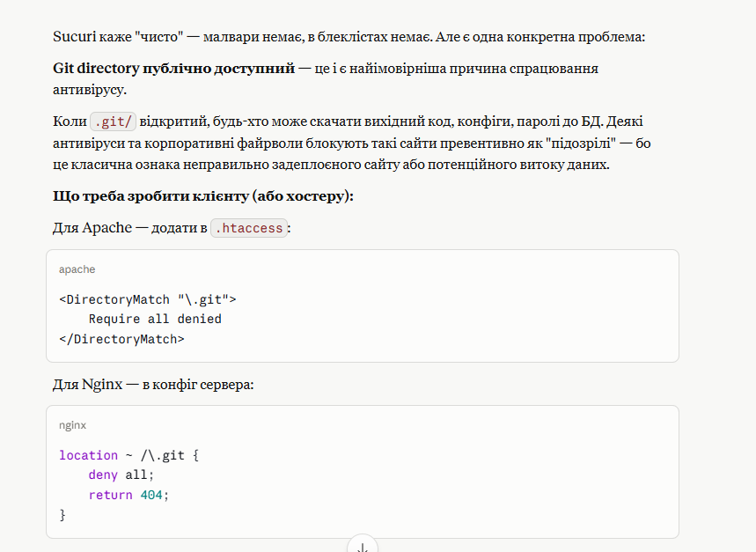The height and width of the screenshot is (552, 756).
Task: Click the inline ".htaccess" code tag
Action: coord(249,228)
